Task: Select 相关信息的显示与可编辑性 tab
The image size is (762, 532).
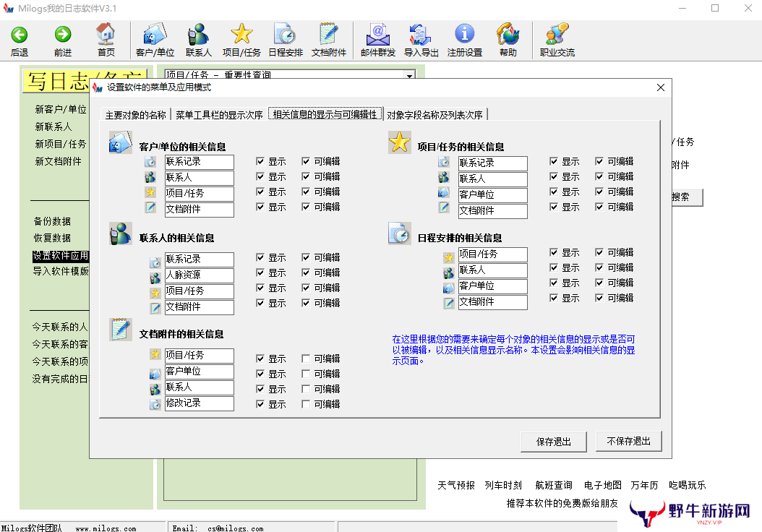Action: pos(325,114)
